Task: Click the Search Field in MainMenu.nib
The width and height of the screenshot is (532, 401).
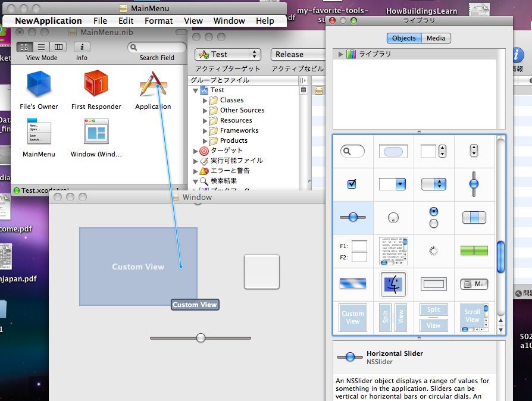Action: point(157,47)
